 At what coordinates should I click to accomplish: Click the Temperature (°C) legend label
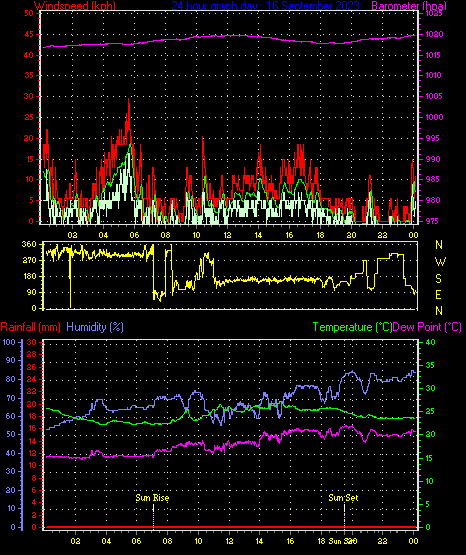352,327
